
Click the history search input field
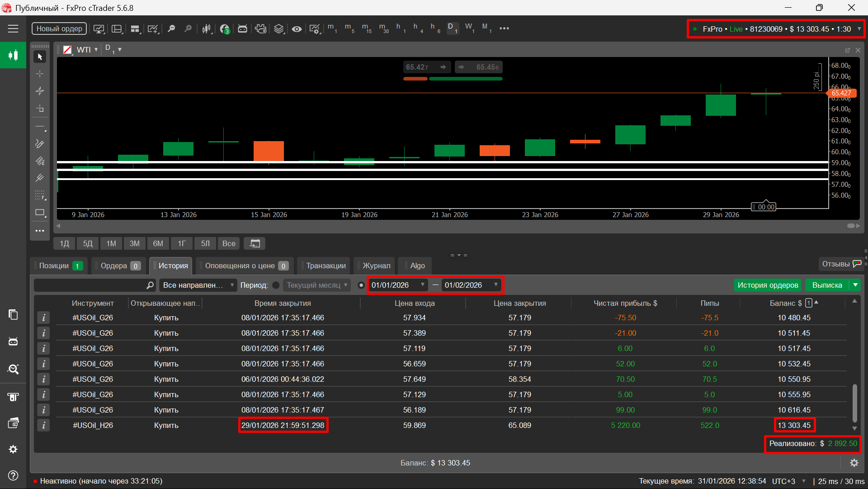(x=90, y=285)
